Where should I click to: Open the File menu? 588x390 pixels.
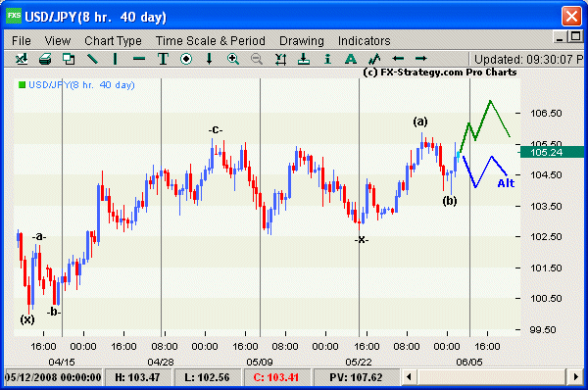tap(22, 40)
